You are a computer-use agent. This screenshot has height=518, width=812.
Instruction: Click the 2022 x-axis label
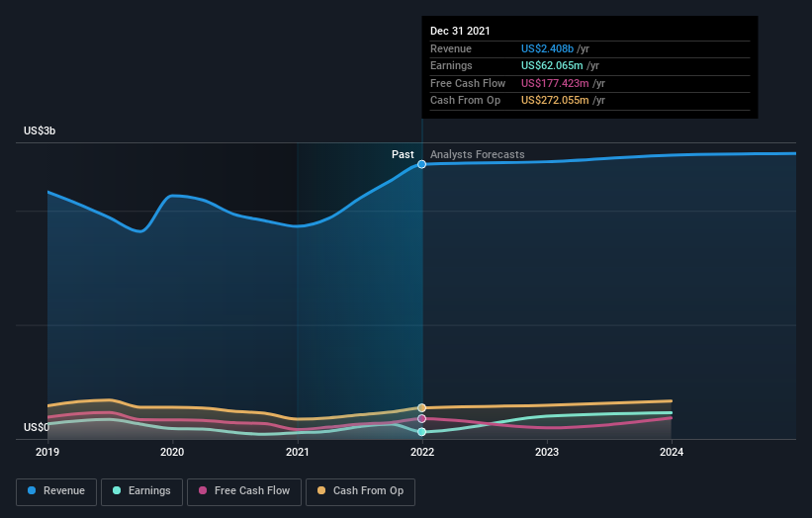tap(422, 453)
